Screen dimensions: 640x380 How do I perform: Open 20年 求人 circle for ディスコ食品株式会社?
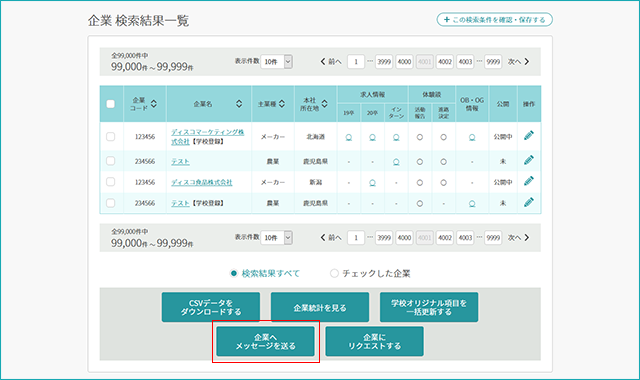pos(372,182)
